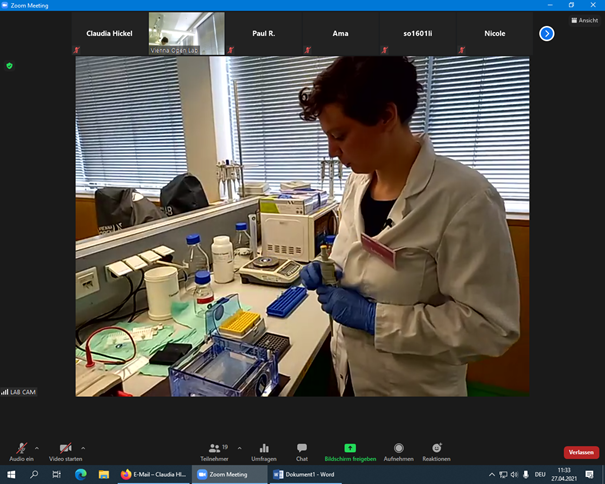Open the Umfragen polls icon
605x484 pixels.
264,451
